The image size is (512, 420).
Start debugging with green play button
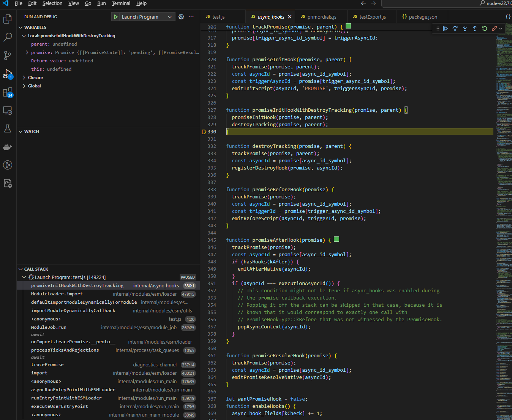coord(115,17)
